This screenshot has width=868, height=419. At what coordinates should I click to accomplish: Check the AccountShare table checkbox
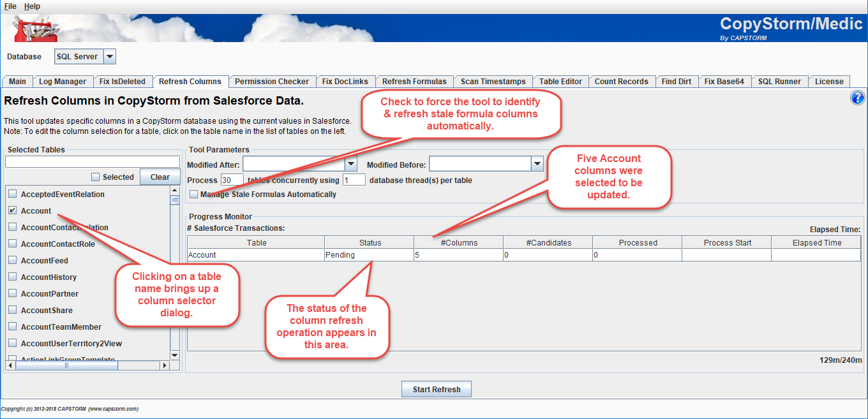pos(13,311)
